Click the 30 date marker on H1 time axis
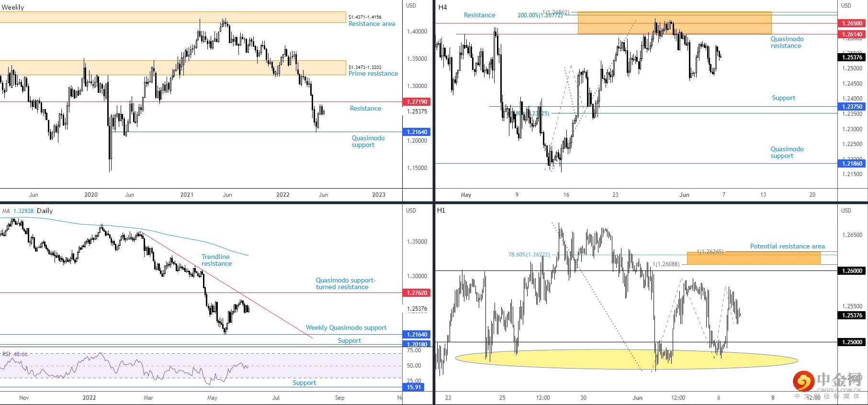Image resolution: width=868 pixels, height=405 pixels. click(584, 398)
